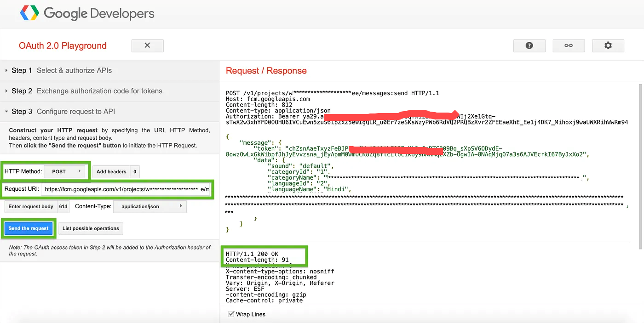Viewport: 644px width, 323px height.
Task: Click the request body 614 count
Action: coord(63,207)
